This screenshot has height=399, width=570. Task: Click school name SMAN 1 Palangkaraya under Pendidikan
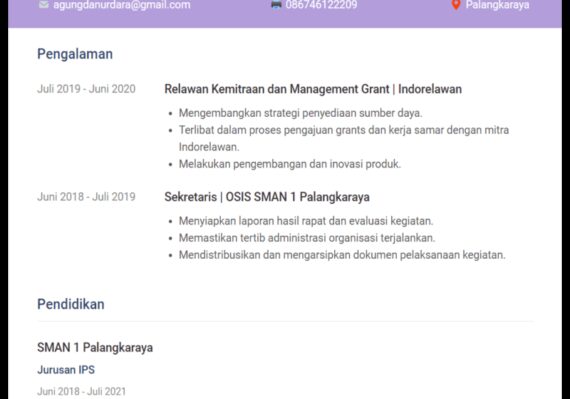[x=95, y=347]
